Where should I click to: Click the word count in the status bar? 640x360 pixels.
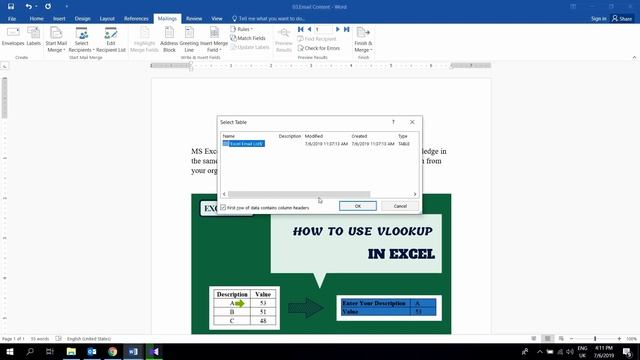pyautogui.click(x=40, y=339)
